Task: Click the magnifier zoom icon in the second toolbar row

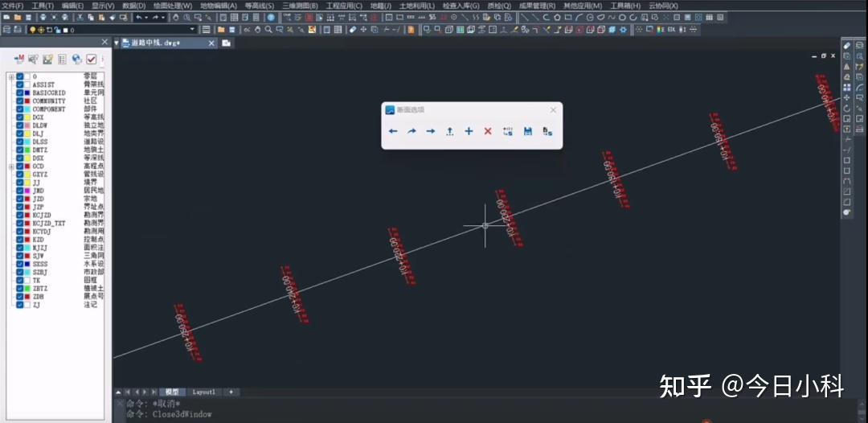Action: [268, 29]
